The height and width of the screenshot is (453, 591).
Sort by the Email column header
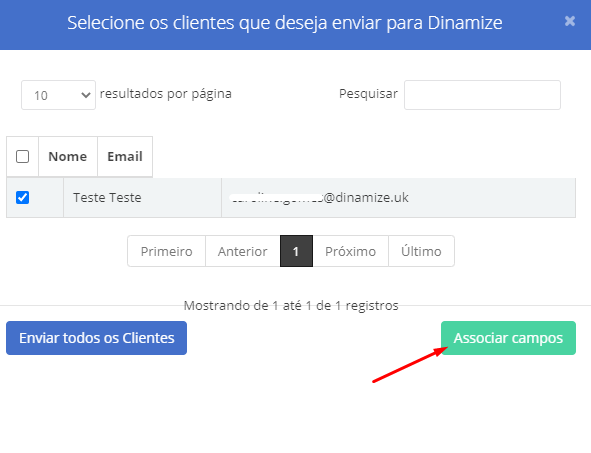tap(125, 156)
